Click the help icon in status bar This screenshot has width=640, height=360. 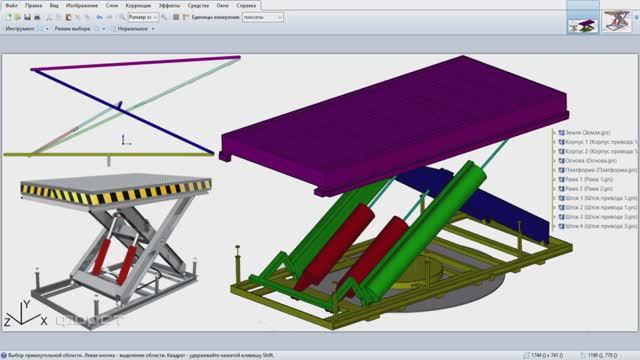click(4, 356)
